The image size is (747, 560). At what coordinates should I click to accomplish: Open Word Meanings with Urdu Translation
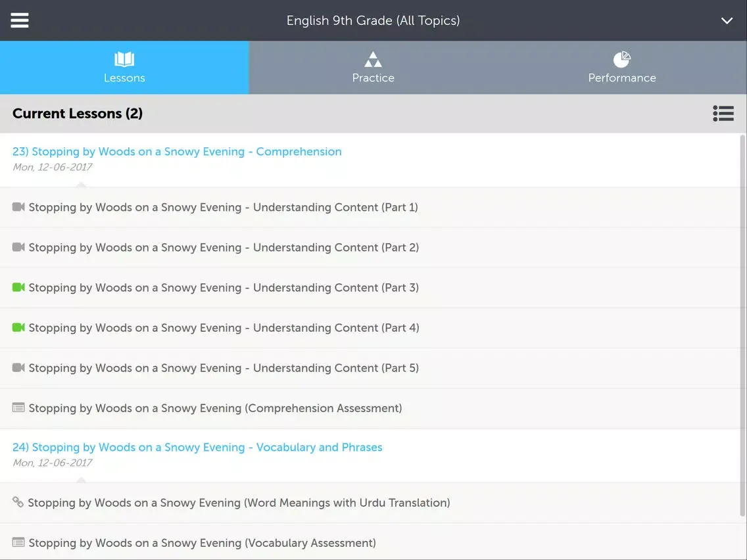pos(239,503)
